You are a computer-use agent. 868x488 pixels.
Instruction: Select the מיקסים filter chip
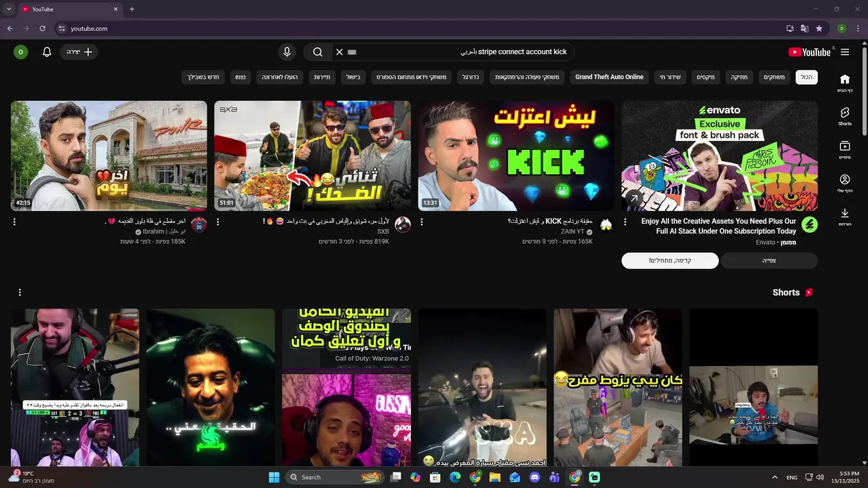click(x=706, y=77)
